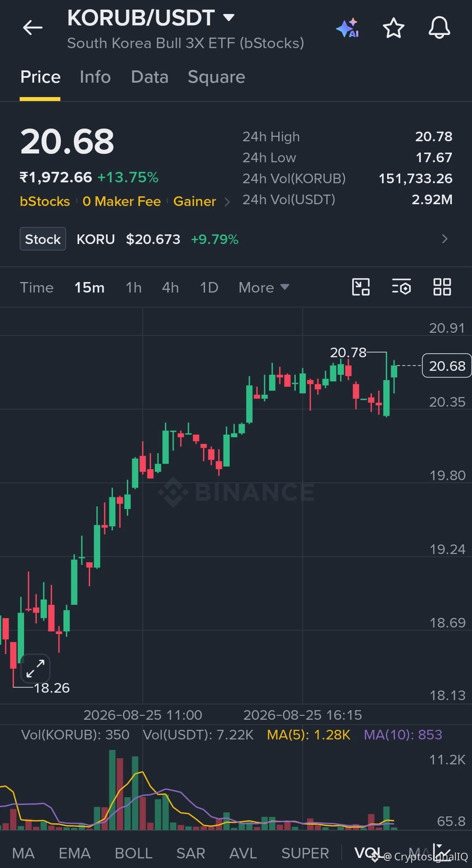Image resolution: width=472 pixels, height=868 pixels.
Task: Tap the 24h Vol(USDT) value 2.92M
Action: coord(432,199)
